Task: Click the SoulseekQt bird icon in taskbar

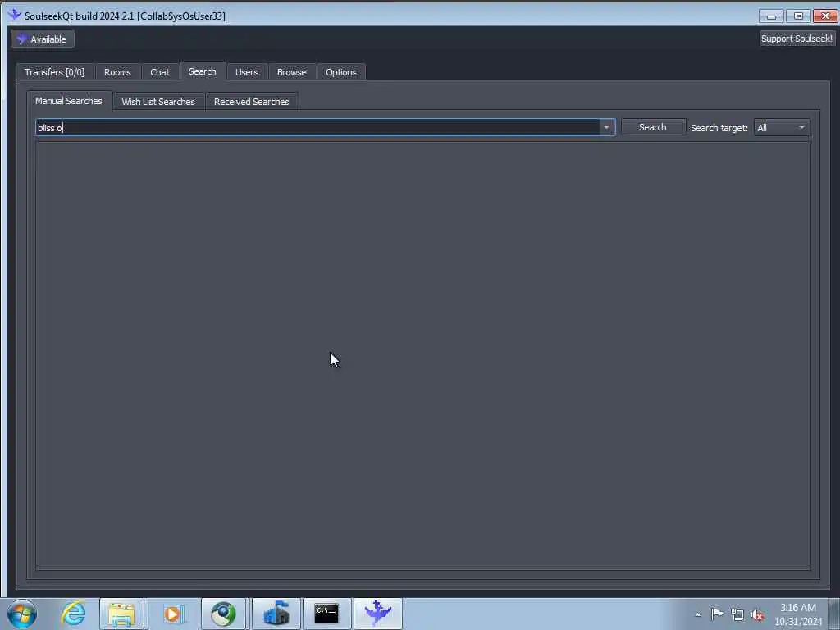Action: (x=377, y=614)
